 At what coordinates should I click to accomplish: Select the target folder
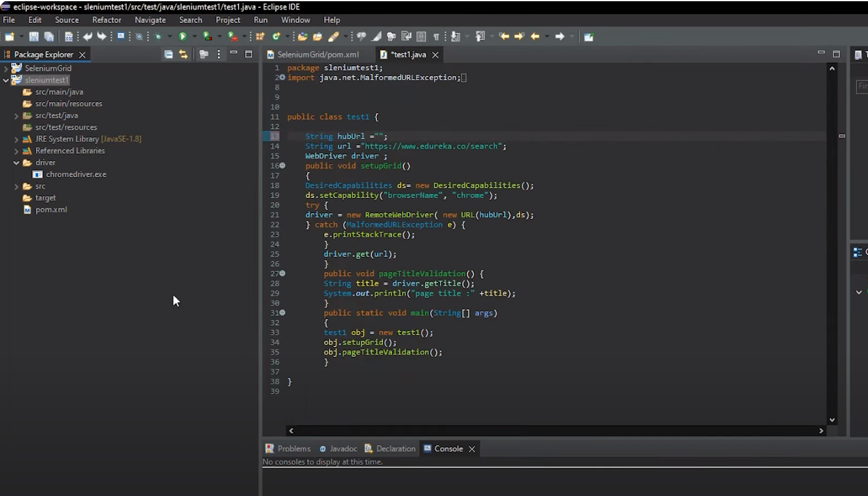click(x=39, y=198)
